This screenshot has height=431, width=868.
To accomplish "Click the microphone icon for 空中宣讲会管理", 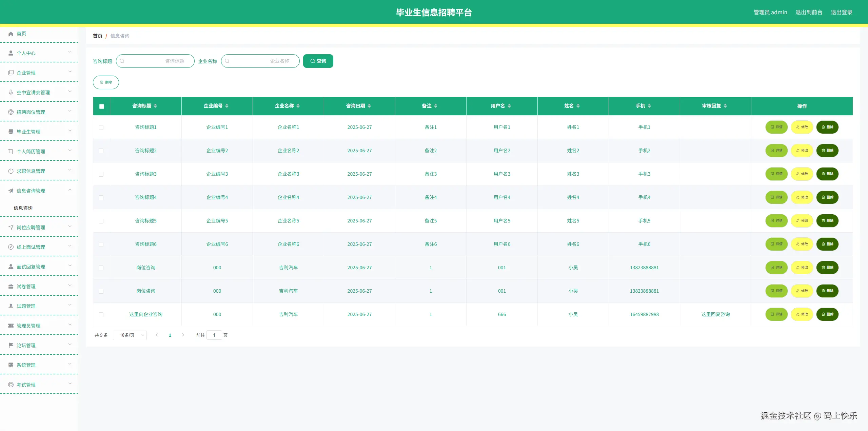I will pos(11,92).
